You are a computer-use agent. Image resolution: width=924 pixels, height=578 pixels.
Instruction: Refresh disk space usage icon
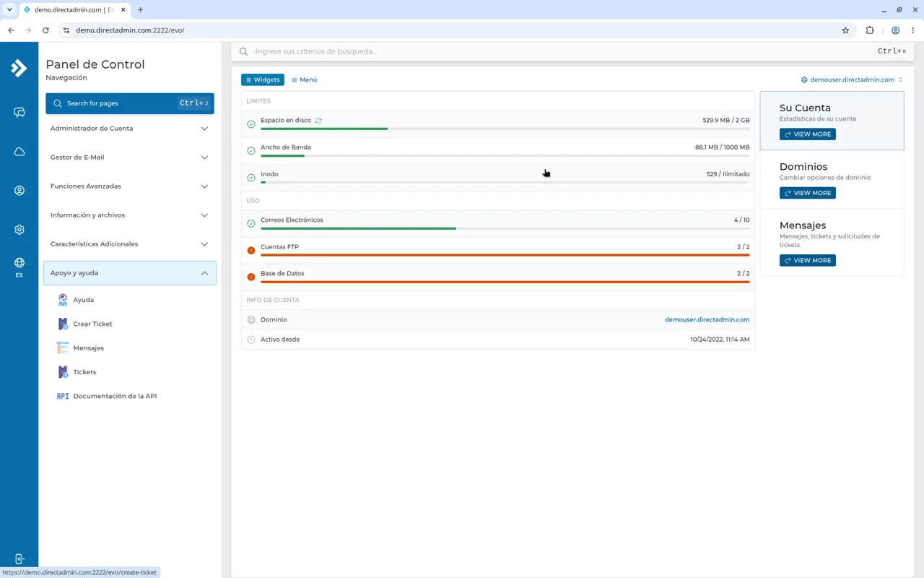click(x=318, y=121)
